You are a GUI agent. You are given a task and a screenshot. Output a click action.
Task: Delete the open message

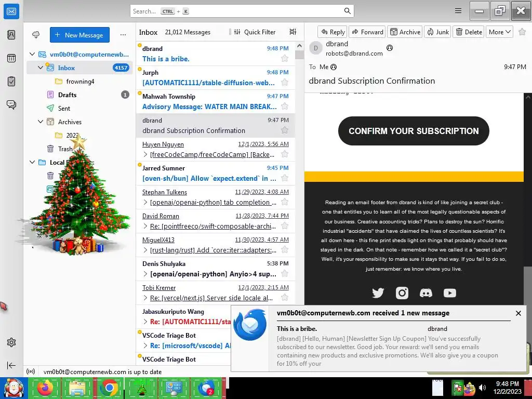click(x=469, y=32)
